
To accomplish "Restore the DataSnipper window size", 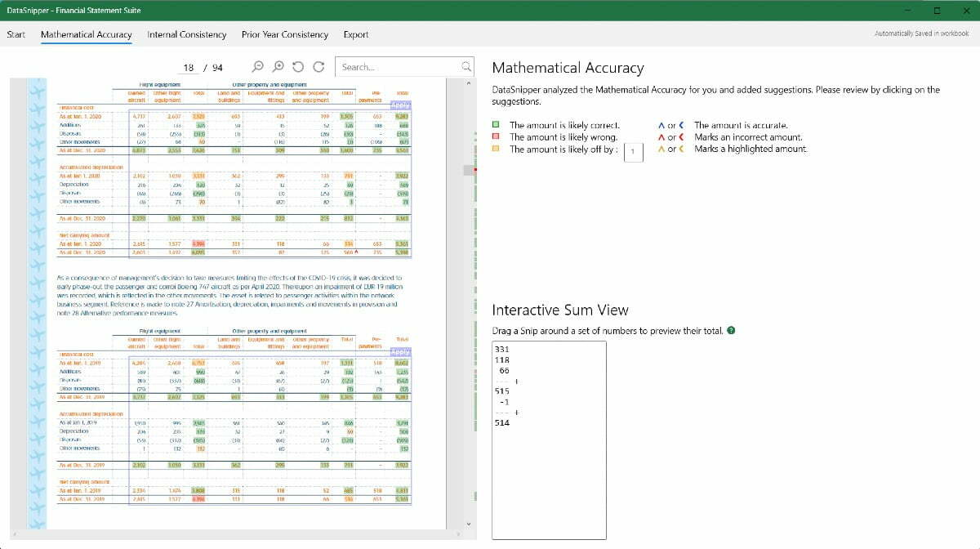I will (x=937, y=11).
